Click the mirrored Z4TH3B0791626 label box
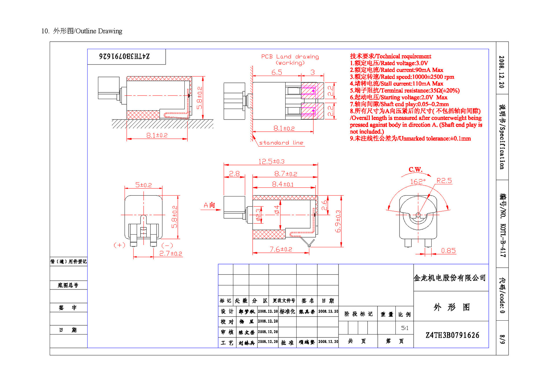The width and height of the screenshot is (555, 392). tap(125, 57)
